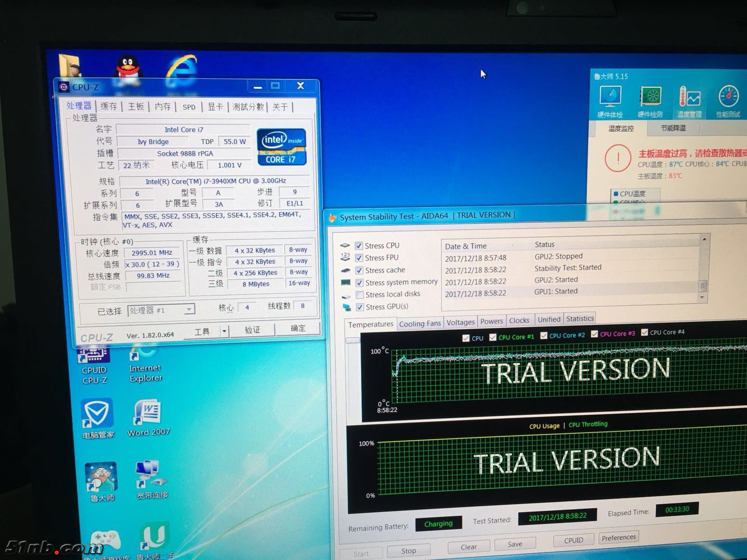Switch to 内存 tab in CPU-Z

162,106
